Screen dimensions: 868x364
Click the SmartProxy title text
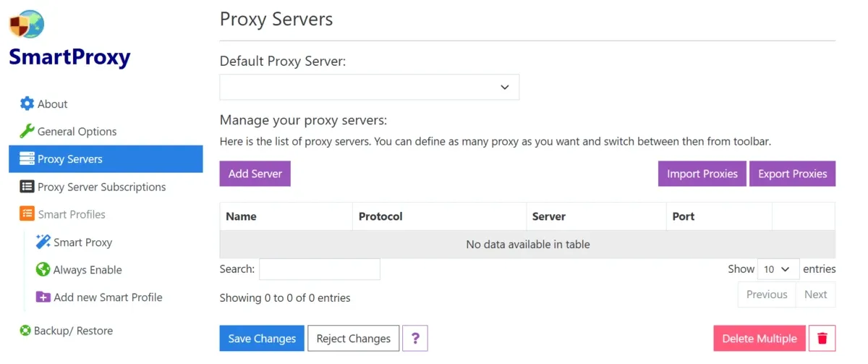pyautogui.click(x=69, y=57)
